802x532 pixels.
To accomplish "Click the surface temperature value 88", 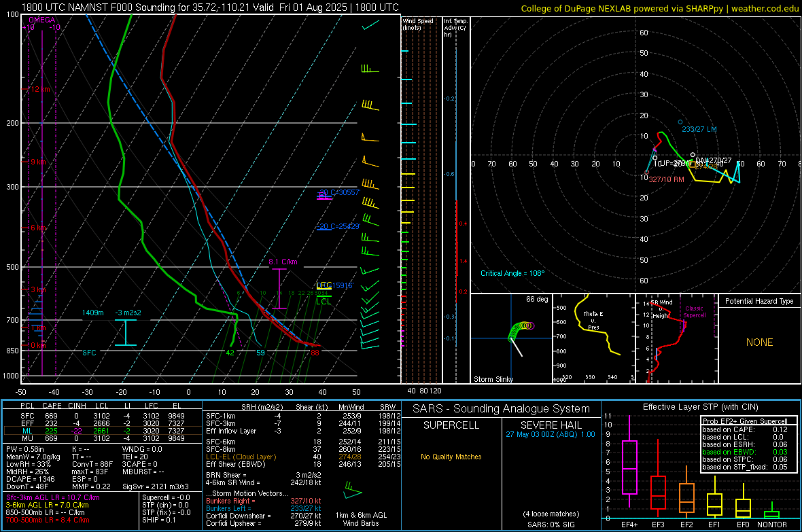I will [315, 353].
